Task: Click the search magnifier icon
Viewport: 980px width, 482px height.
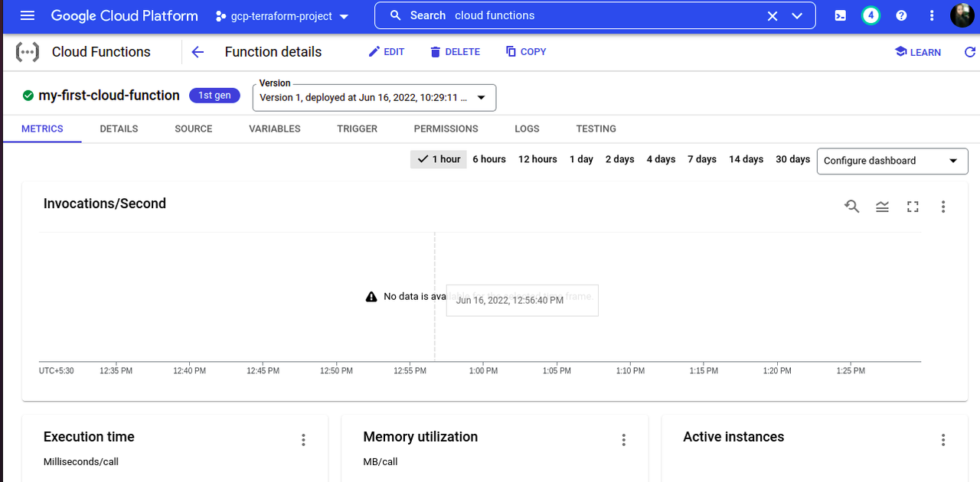Action: [x=396, y=15]
